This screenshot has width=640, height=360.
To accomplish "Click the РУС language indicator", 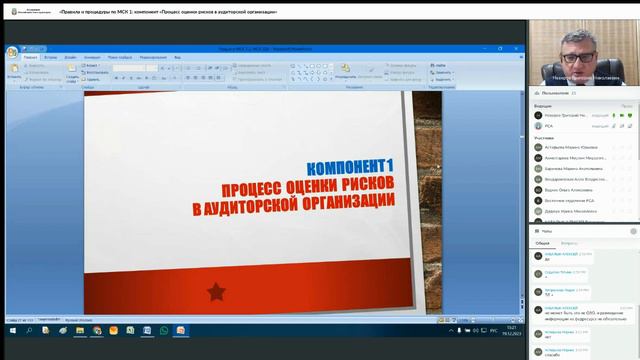I will (494, 331).
